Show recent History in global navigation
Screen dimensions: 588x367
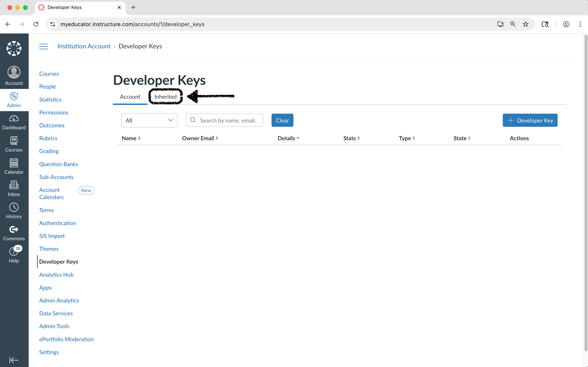click(x=14, y=211)
